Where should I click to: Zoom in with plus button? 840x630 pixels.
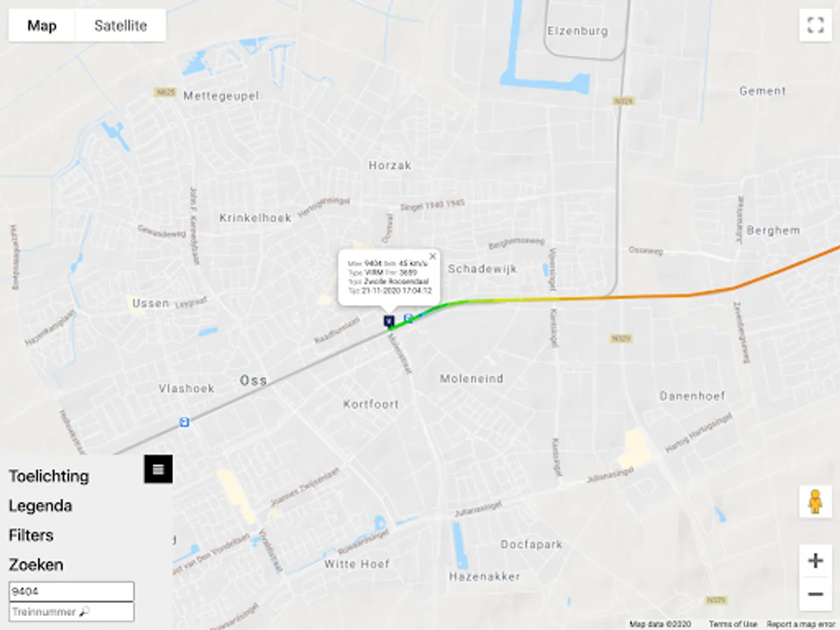tap(815, 561)
